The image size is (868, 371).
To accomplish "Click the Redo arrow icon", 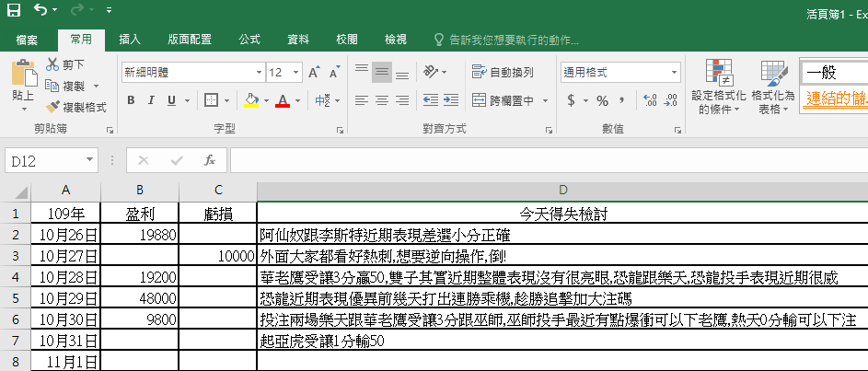I will click(x=78, y=9).
